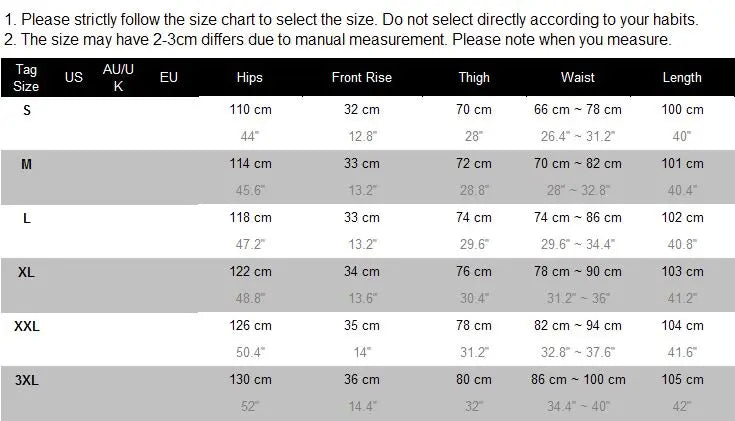Click the Waist column header
The height and width of the screenshot is (421, 735).
(578, 77)
